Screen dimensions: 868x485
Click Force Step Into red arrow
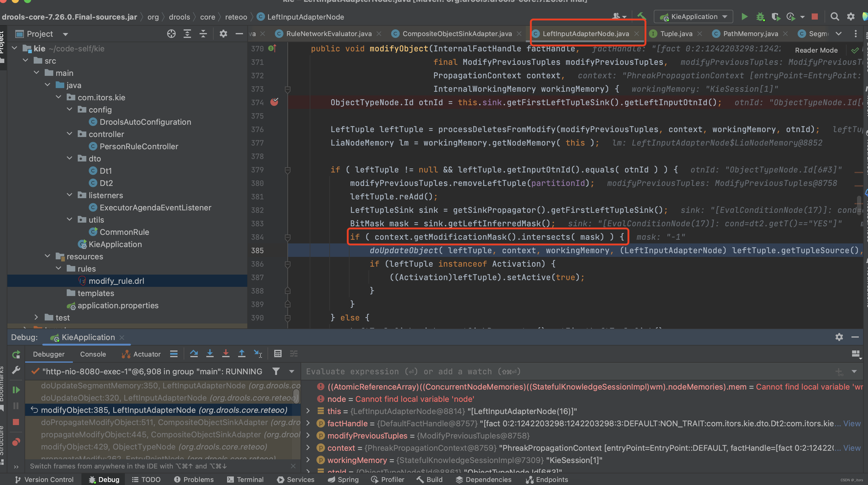[x=226, y=354]
